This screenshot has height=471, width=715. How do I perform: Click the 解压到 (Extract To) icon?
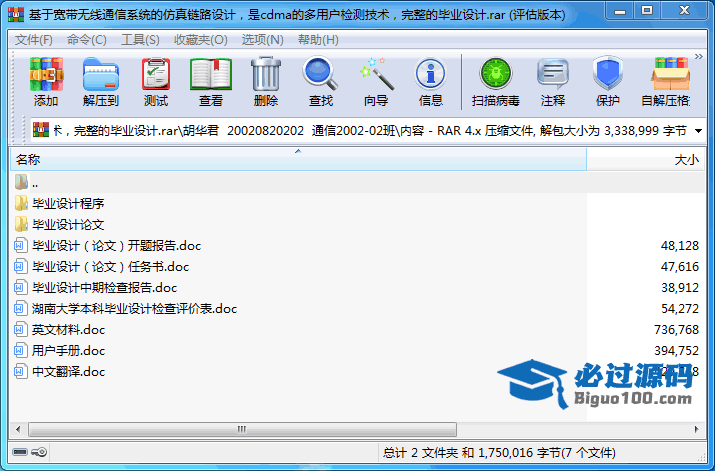pos(100,81)
